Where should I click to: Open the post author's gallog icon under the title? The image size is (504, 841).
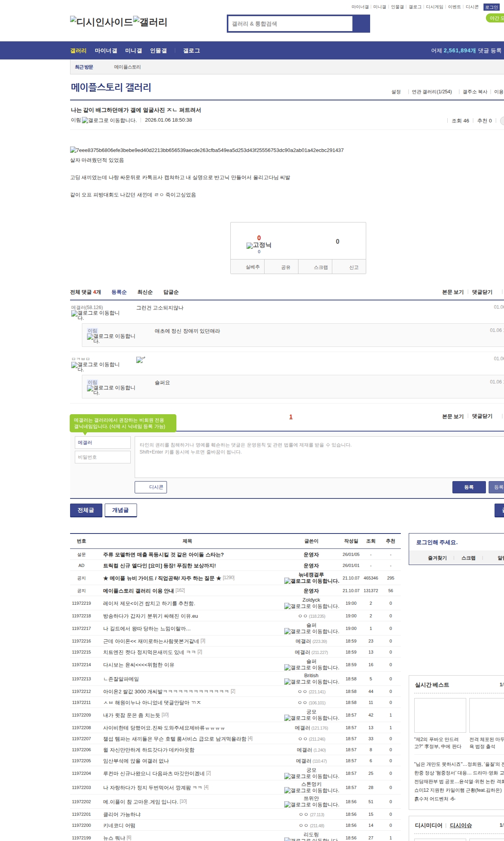tap(109, 120)
